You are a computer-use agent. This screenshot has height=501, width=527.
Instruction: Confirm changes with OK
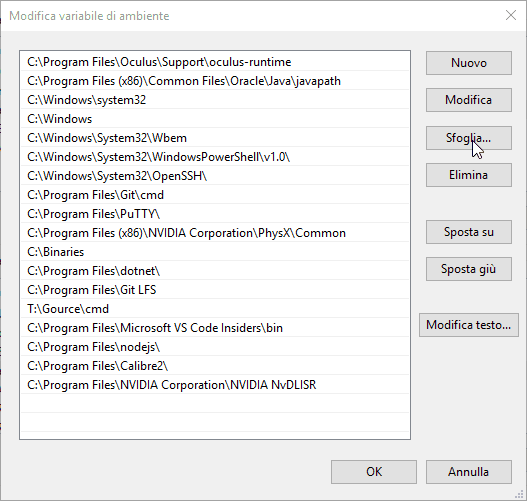pos(374,472)
